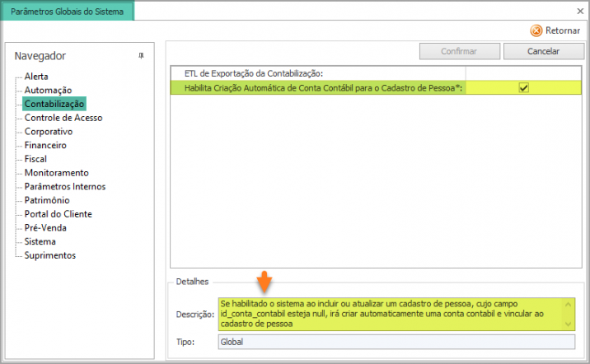Select the Contabilização tree item
Screen dimensions: 590x364
coord(54,104)
